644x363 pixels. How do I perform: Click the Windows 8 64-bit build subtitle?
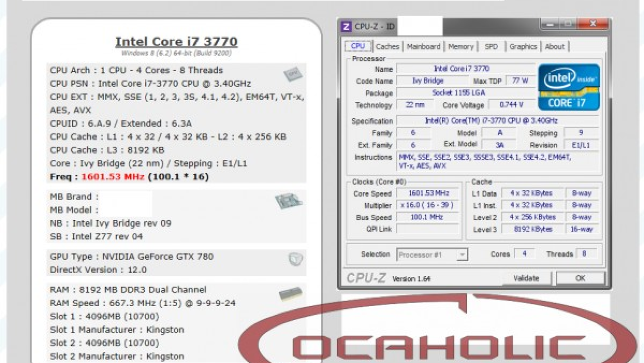tap(176, 53)
